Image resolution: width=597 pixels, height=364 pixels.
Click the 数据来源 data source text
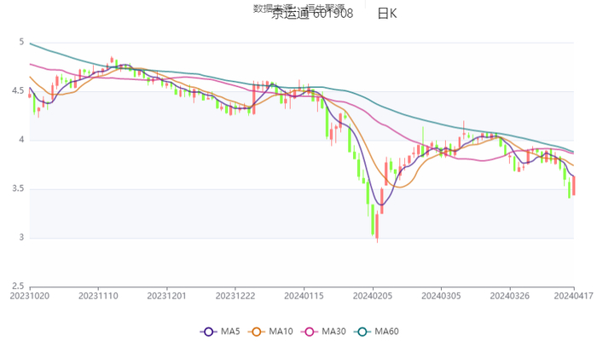(x=270, y=8)
